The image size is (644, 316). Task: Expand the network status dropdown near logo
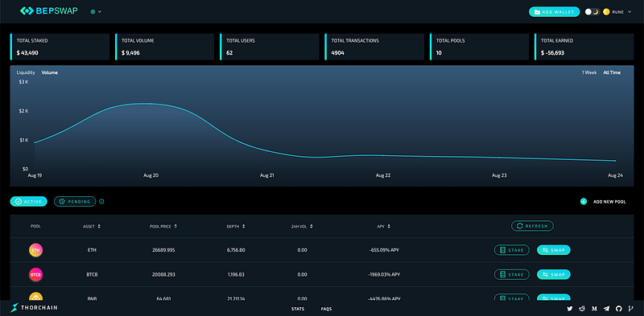coord(96,12)
